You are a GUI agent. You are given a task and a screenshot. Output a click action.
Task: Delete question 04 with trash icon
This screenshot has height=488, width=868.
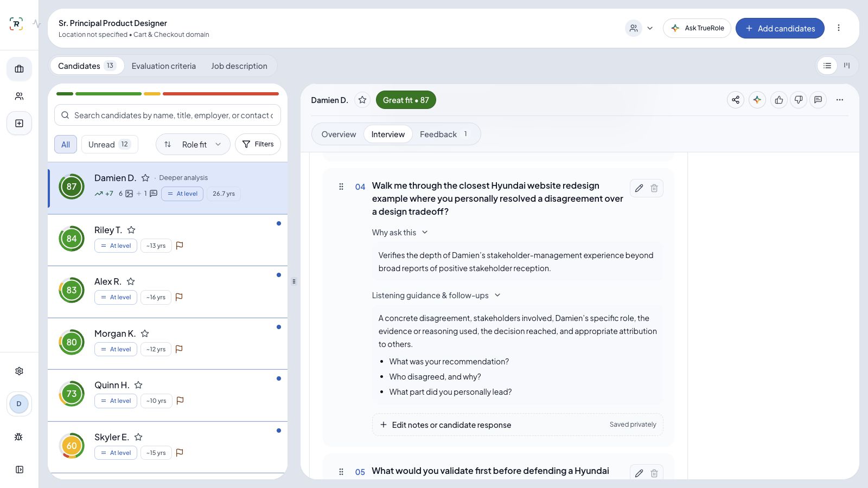click(x=654, y=188)
